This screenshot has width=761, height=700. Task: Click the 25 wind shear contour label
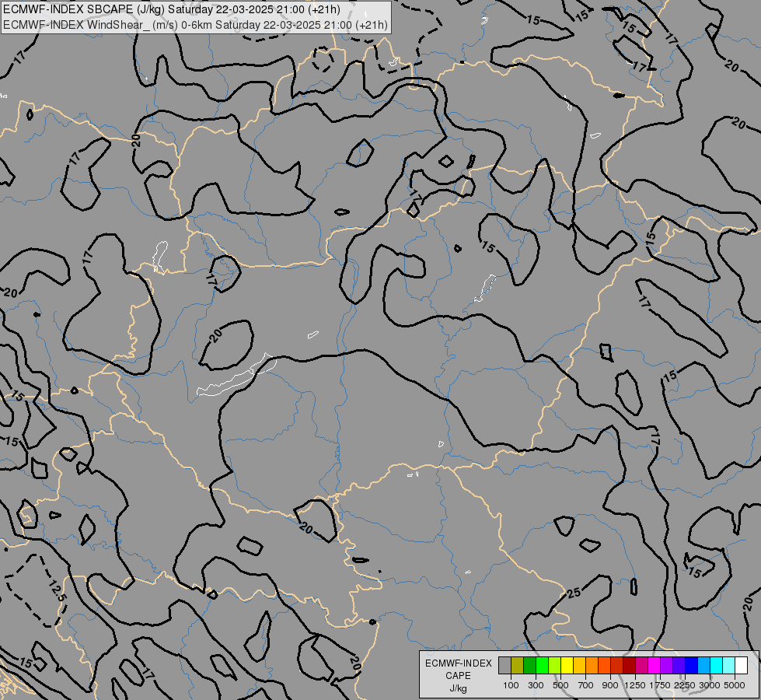[574, 593]
